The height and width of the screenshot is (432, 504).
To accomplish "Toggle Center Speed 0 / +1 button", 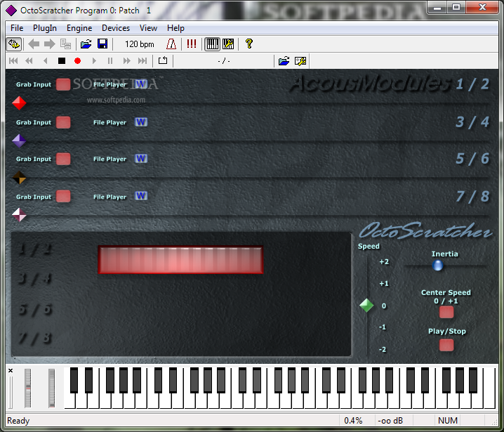I will pyautogui.click(x=446, y=313).
